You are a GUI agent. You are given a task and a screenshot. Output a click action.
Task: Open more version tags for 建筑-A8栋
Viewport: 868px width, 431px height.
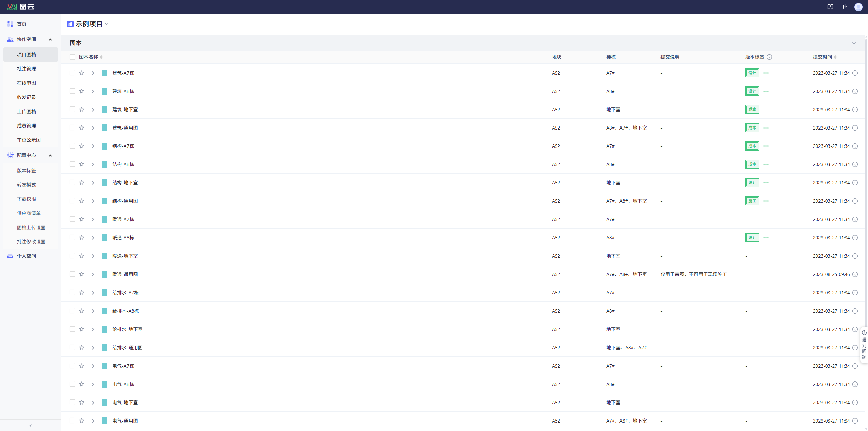(x=766, y=91)
